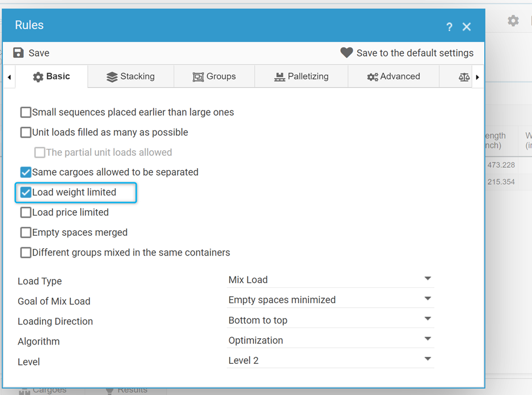Click the Algorithm label
The height and width of the screenshot is (395, 532).
tap(39, 341)
